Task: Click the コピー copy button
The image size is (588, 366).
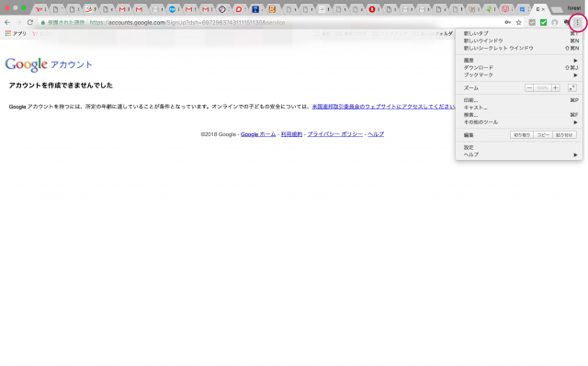Action: tap(543, 135)
